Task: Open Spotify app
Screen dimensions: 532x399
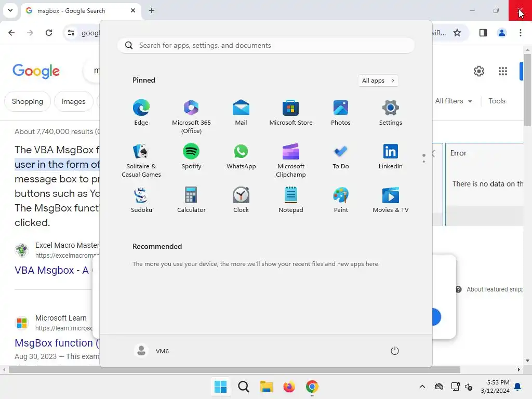Action: click(x=191, y=156)
